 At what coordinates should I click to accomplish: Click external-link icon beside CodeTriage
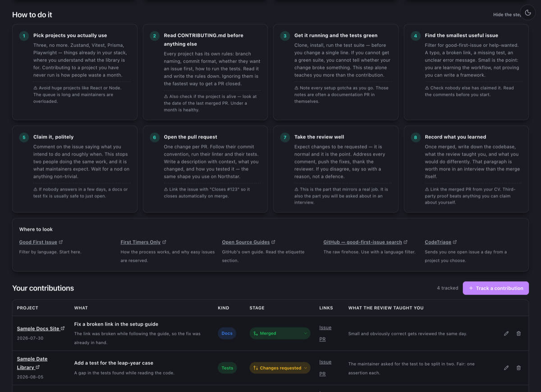(455, 242)
